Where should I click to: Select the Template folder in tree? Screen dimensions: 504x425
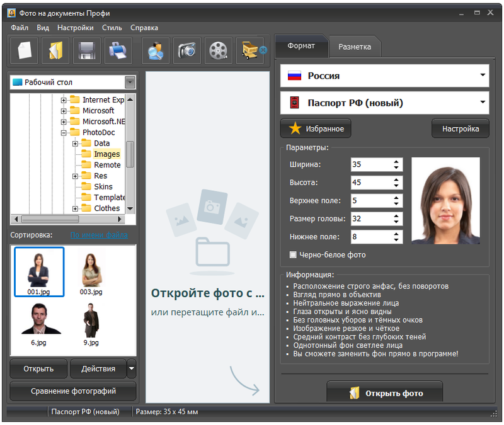pos(109,198)
